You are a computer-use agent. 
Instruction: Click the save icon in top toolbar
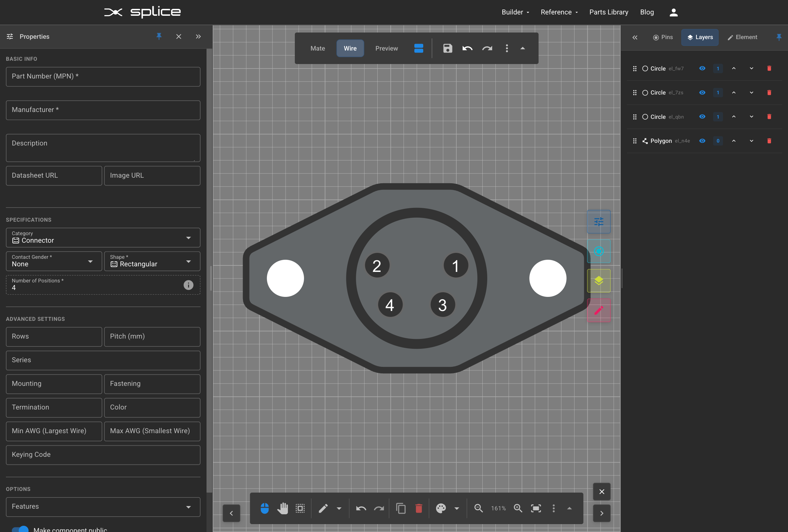[x=448, y=49]
